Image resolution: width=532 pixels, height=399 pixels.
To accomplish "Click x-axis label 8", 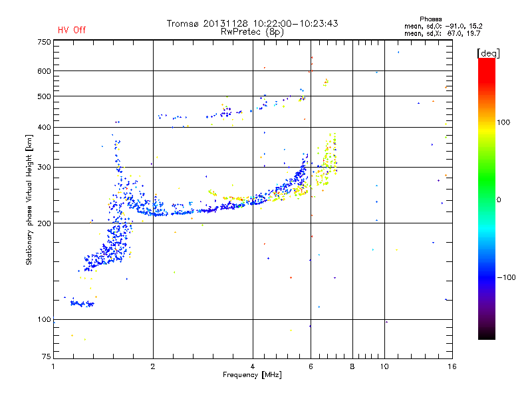I will 352,366.
